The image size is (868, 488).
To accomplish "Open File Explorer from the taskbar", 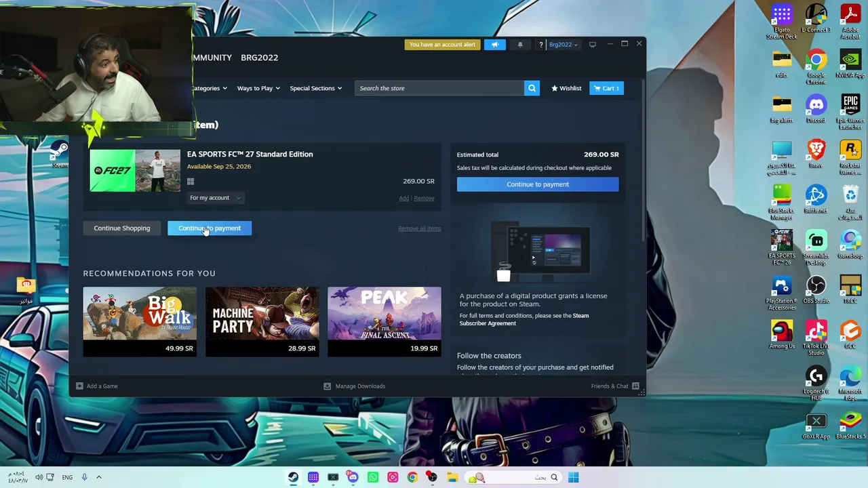I will (x=452, y=477).
